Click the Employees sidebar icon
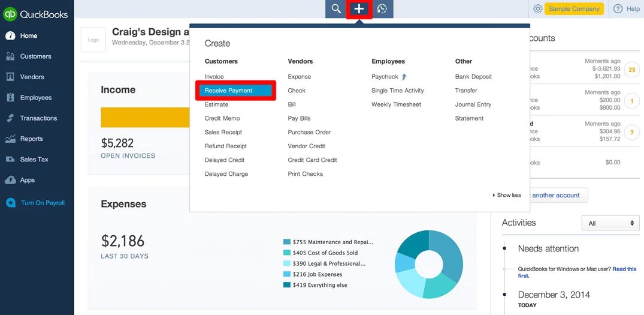 [x=10, y=97]
